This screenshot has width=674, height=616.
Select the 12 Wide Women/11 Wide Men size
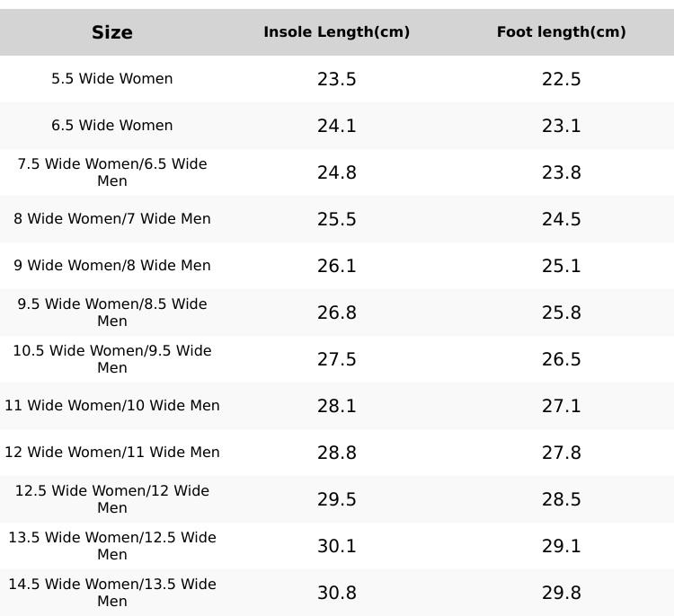[112, 453]
